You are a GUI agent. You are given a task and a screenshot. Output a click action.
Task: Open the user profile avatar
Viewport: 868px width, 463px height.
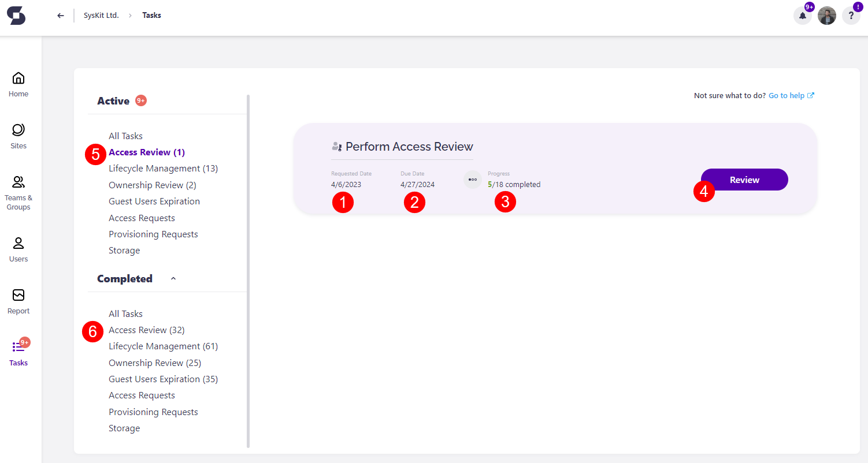point(827,16)
